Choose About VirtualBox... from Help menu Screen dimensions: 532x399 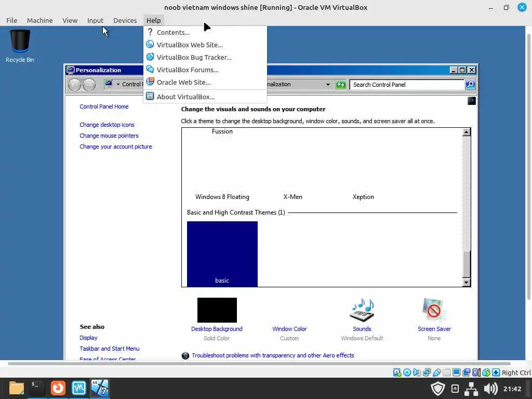205,97
